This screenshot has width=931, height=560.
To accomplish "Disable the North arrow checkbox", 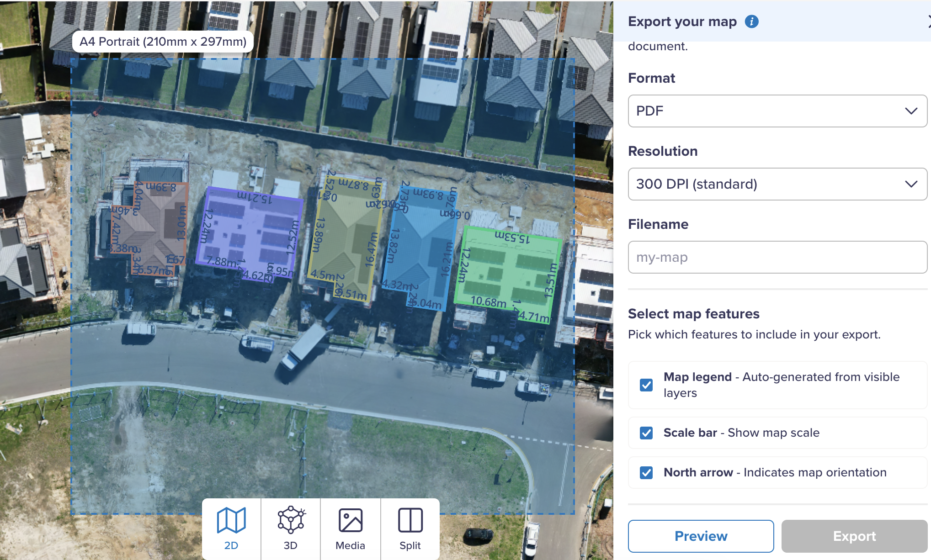I will [646, 472].
